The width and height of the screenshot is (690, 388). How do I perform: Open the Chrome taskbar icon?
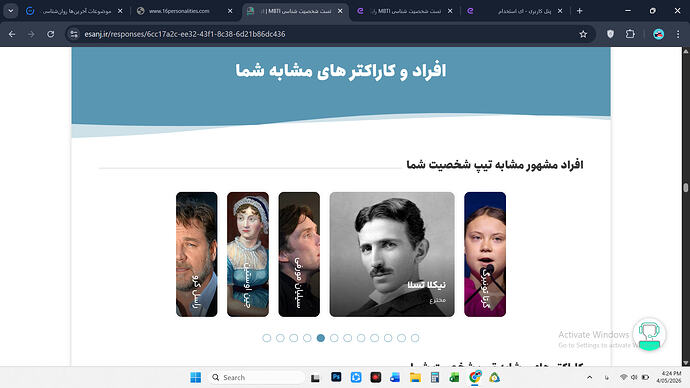pos(475,377)
